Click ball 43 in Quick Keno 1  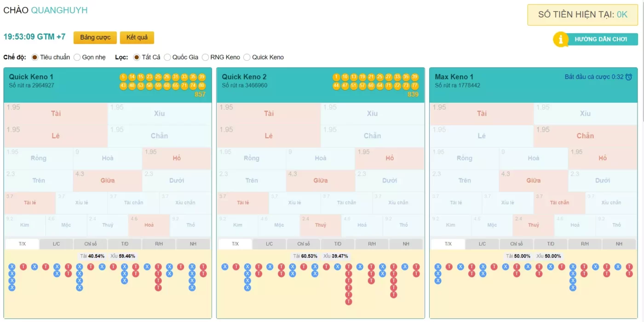pos(123,86)
